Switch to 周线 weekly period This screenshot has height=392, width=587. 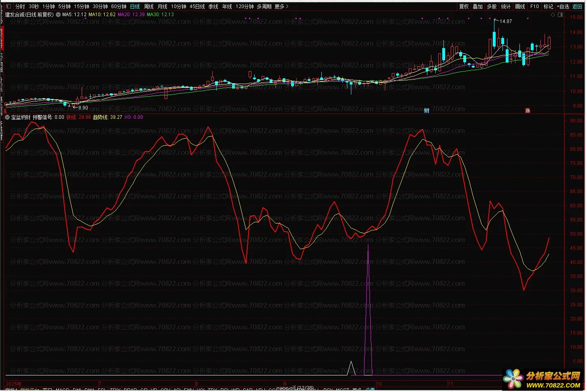(x=149, y=6)
